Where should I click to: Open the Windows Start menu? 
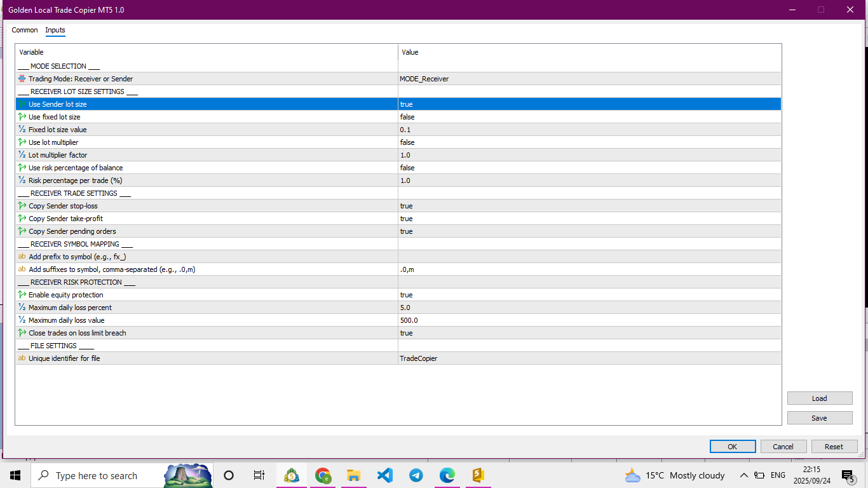point(15,475)
